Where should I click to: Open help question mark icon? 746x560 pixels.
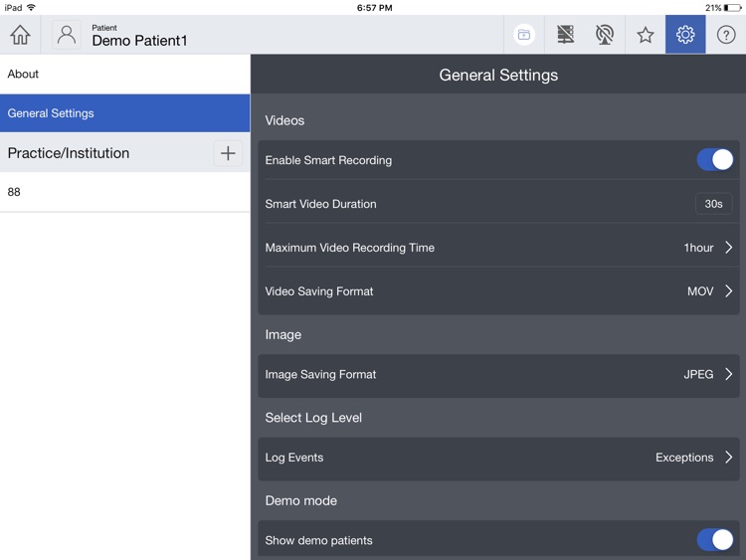726,35
